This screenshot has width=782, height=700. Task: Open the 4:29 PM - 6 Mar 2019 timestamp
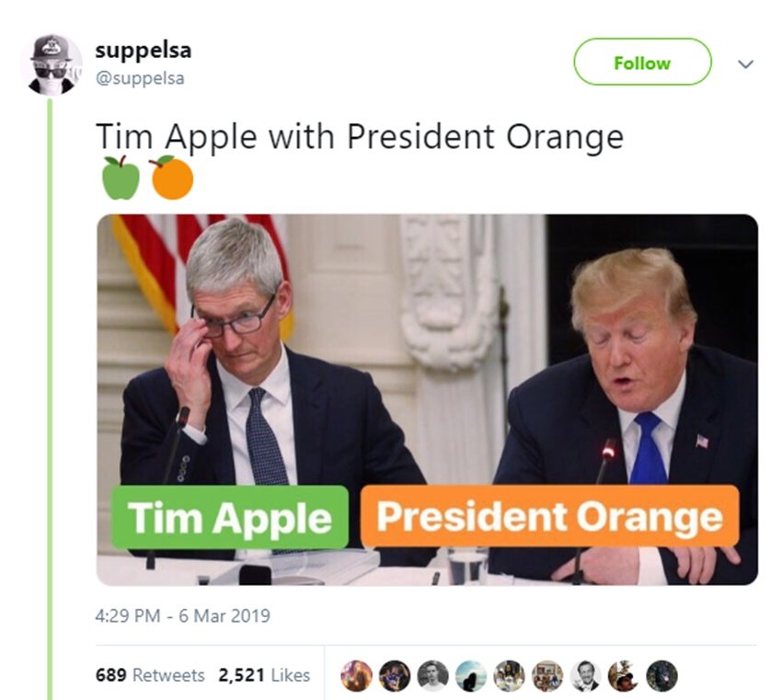[x=182, y=615]
